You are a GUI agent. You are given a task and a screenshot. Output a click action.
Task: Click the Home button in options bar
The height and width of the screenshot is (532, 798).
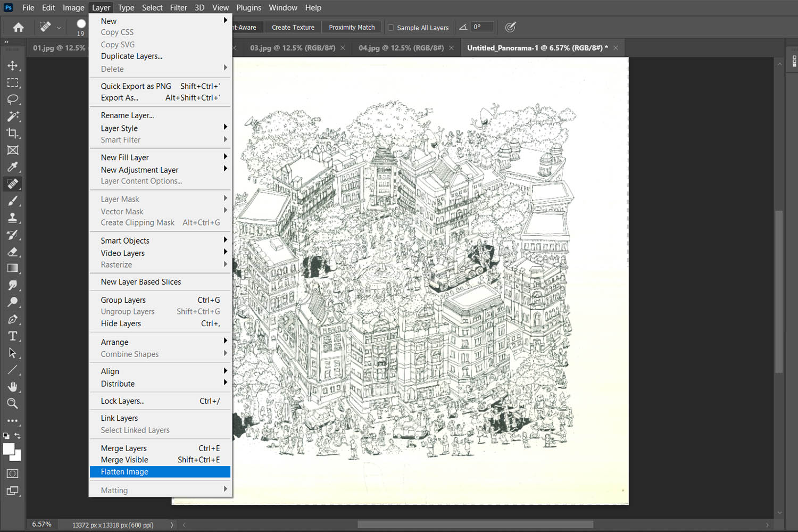pyautogui.click(x=18, y=27)
